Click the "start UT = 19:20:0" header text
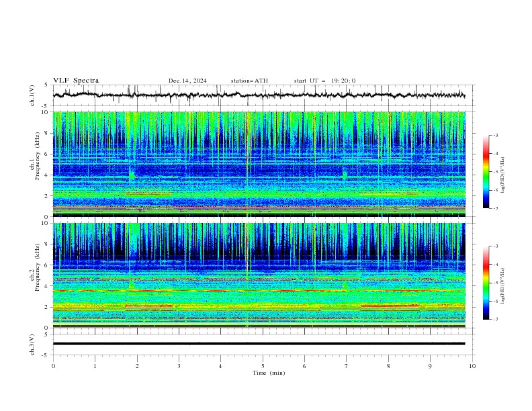 tap(324, 81)
